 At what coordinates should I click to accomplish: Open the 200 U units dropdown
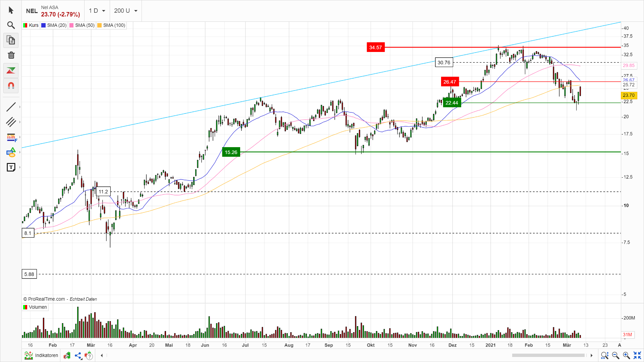tap(126, 11)
